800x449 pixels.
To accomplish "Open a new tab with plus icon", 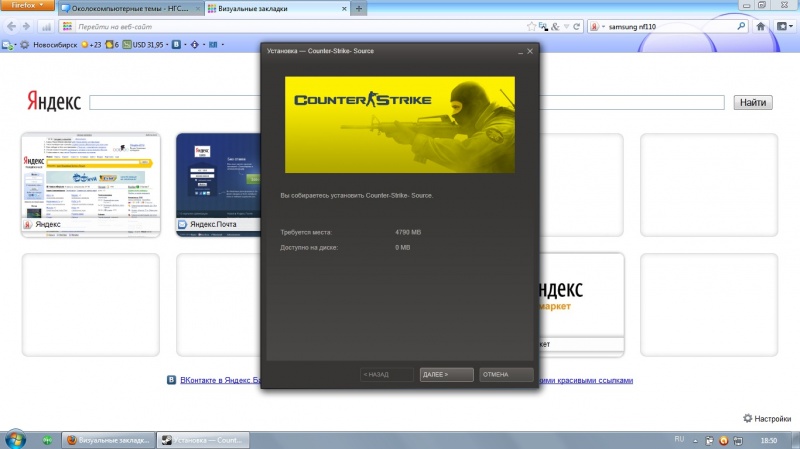I will tap(359, 8).
